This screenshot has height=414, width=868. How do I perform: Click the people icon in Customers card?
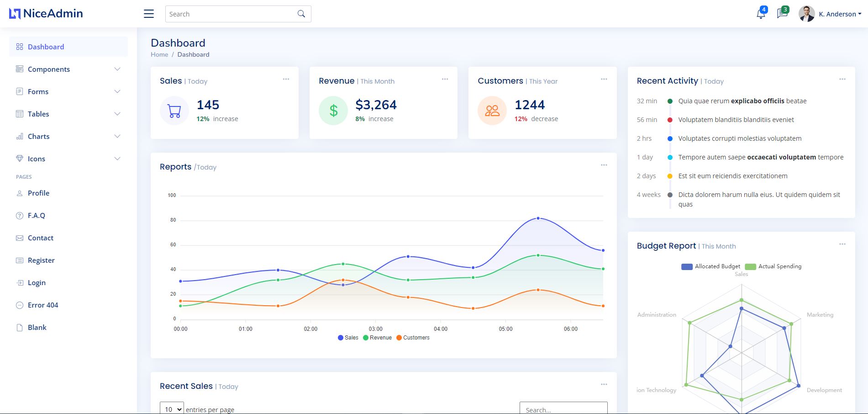point(492,111)
